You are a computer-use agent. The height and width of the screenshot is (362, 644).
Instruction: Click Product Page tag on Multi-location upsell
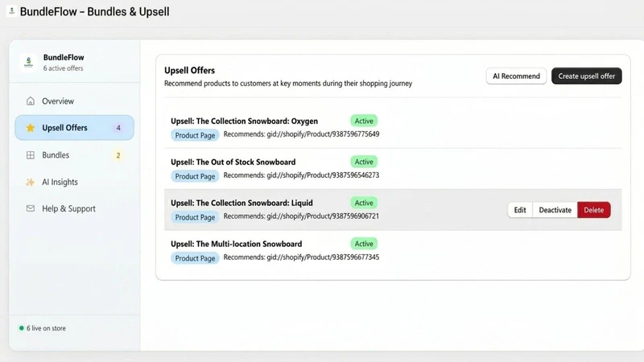coord(195,258)
